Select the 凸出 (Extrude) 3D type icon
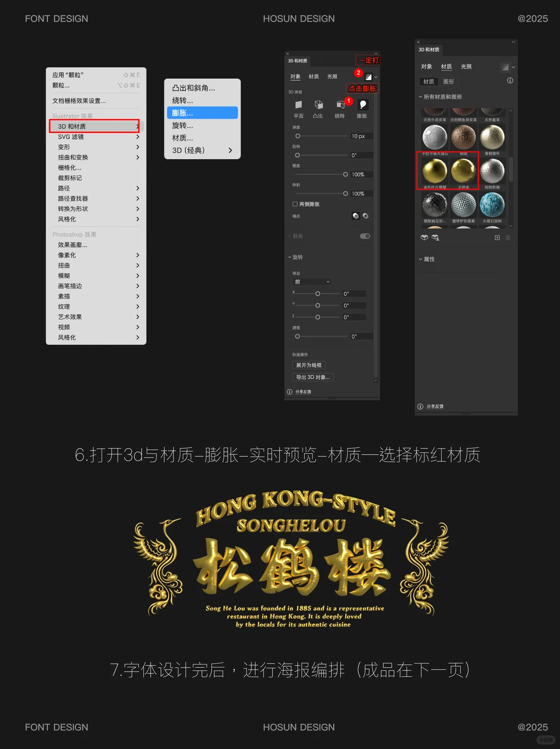The width and height of the screenshot is (560, 749). [x=318, y=105]
